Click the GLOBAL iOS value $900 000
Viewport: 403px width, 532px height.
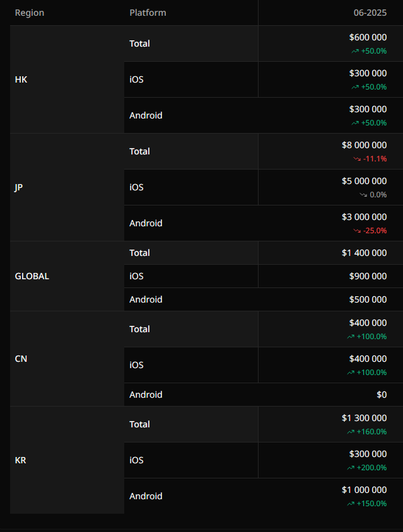tap(368, 276)
